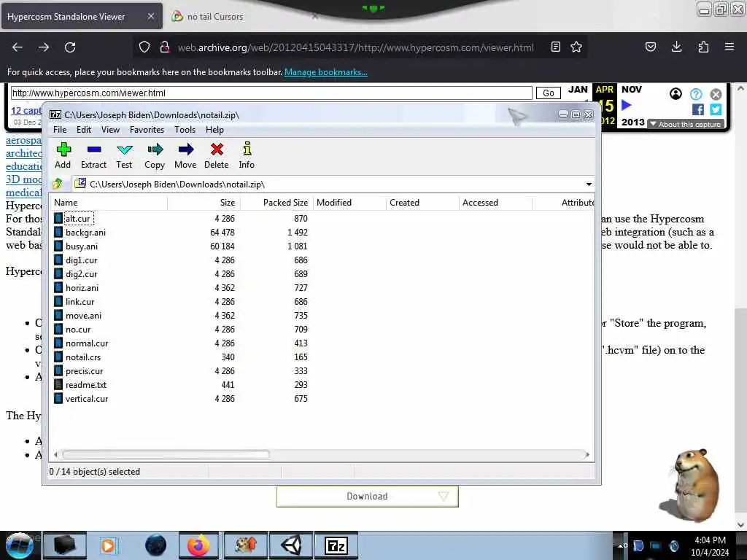This screenshot has width=747, height=560.
Task: Select the no.cur file
Action: 78,329
